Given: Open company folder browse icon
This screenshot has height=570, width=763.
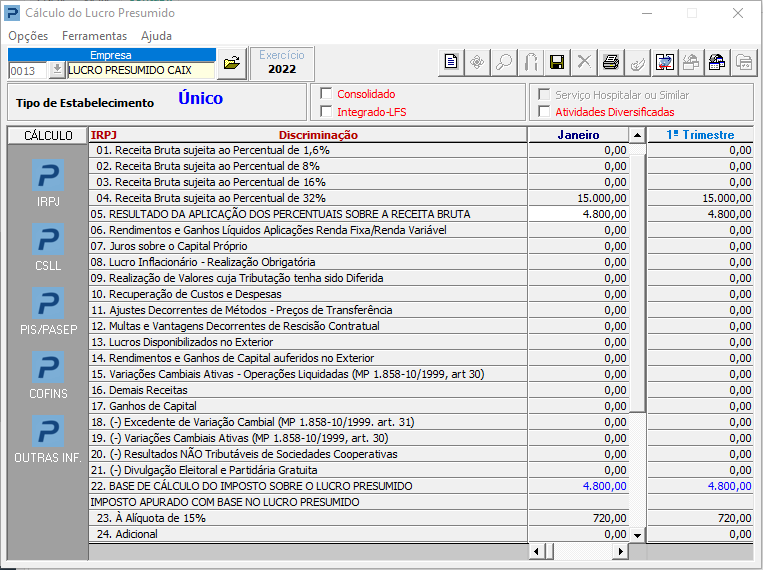Looking at the screenshot, I should (x=232, y=63).
